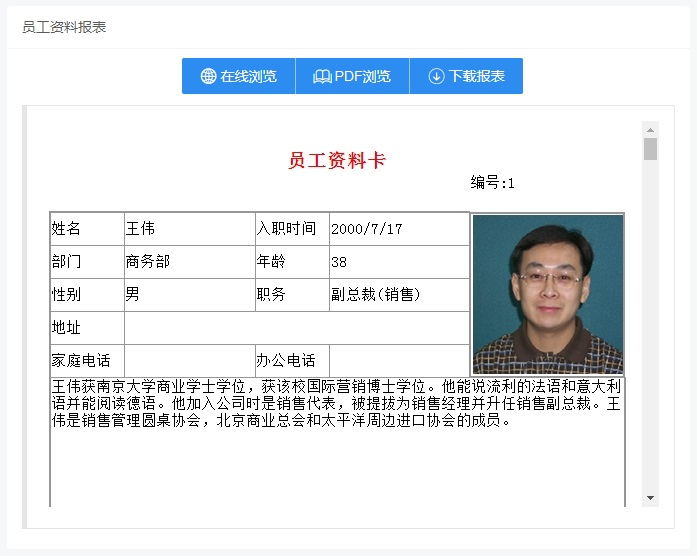
Task: Click the 员工资料报表 page heading
Action: coord(64,27)
